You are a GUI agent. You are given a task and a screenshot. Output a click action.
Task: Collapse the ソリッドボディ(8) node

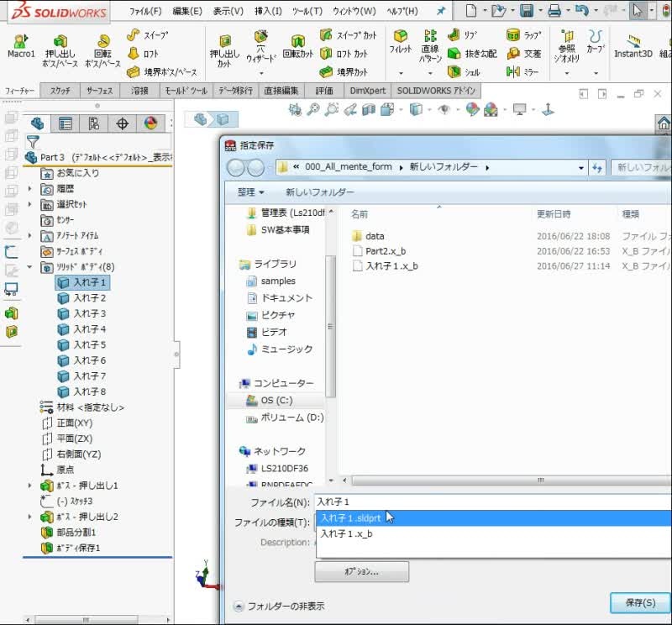[x=29, y=266]
